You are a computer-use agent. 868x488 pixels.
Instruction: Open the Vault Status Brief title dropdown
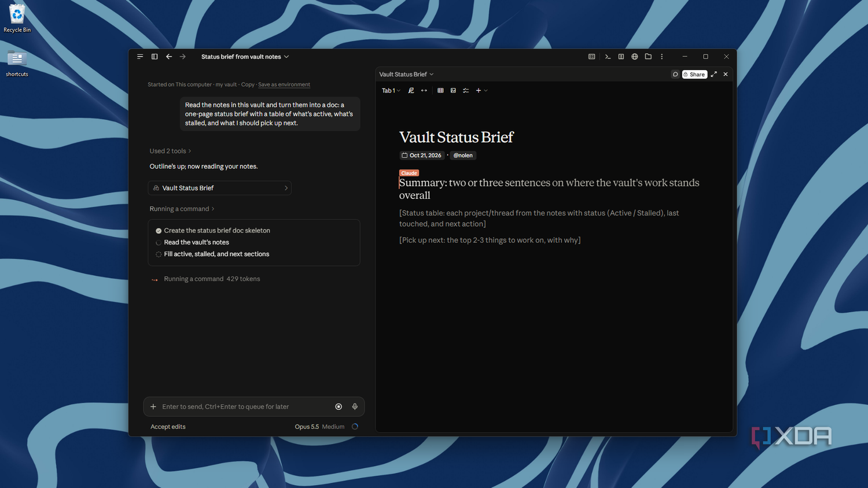tap(406, 74)
